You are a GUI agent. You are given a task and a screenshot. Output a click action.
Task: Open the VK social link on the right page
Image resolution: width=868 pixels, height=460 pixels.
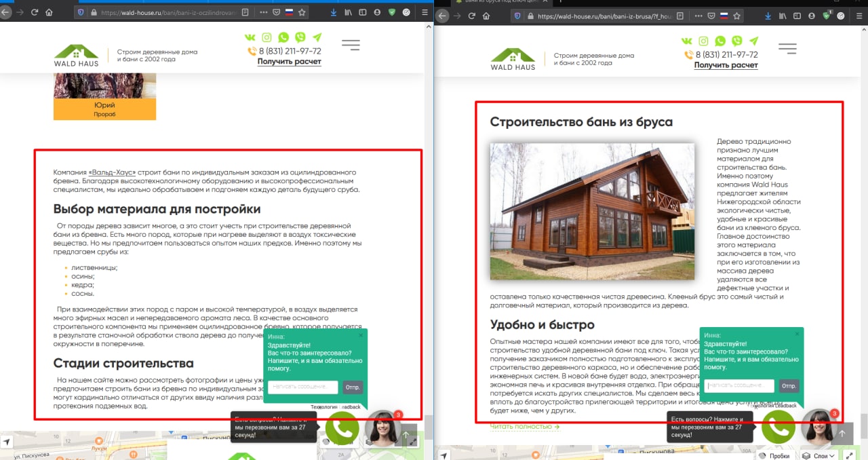pyautogui.click(x=686, y=41)
